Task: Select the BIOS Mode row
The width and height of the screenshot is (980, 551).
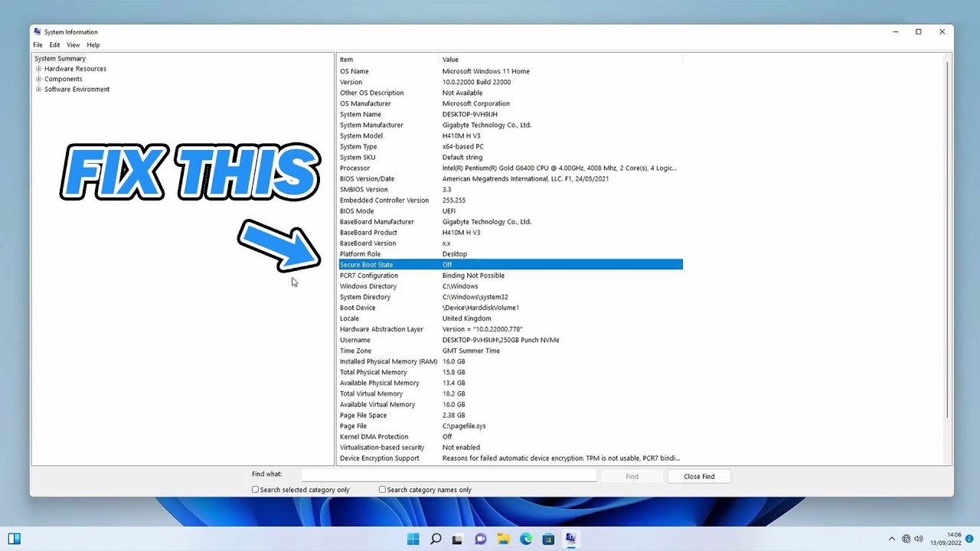Action: coord(511,211)
